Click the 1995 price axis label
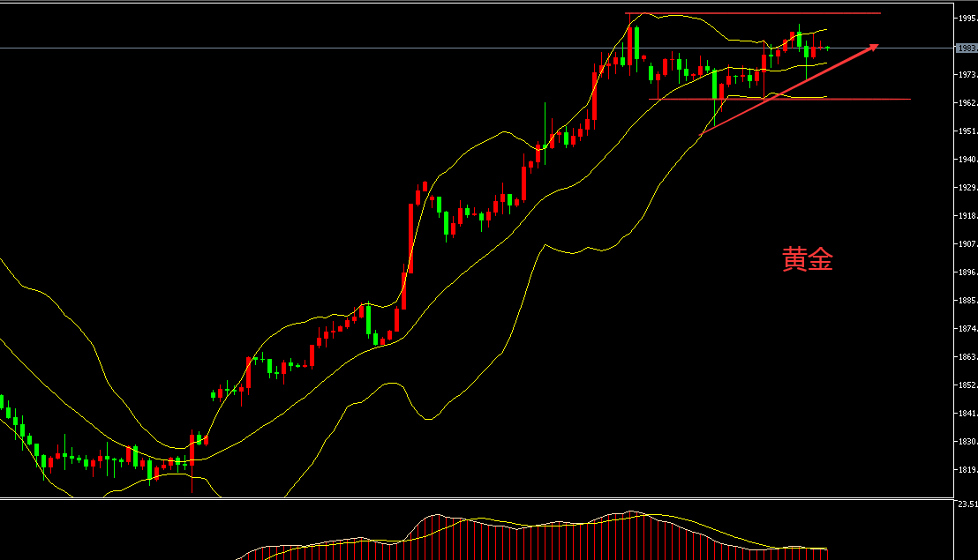This screenshot has width=978, height=560. click(968, 18)
